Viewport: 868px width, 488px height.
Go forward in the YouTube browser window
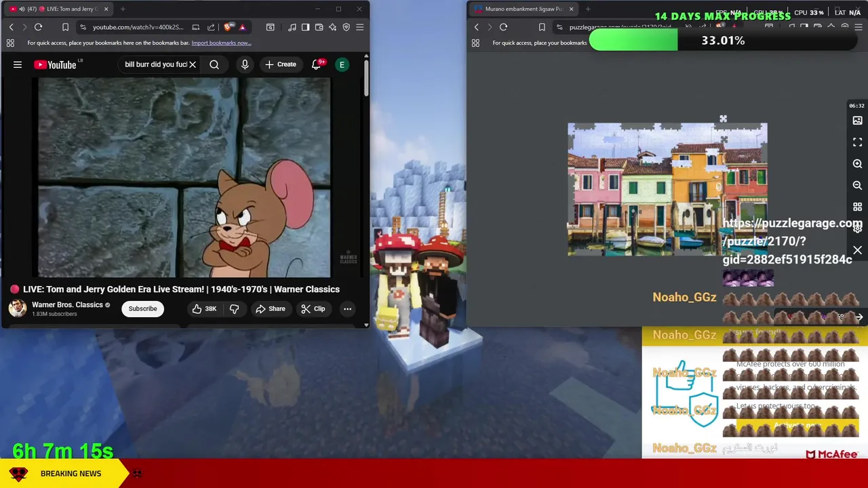pos(24,27)
